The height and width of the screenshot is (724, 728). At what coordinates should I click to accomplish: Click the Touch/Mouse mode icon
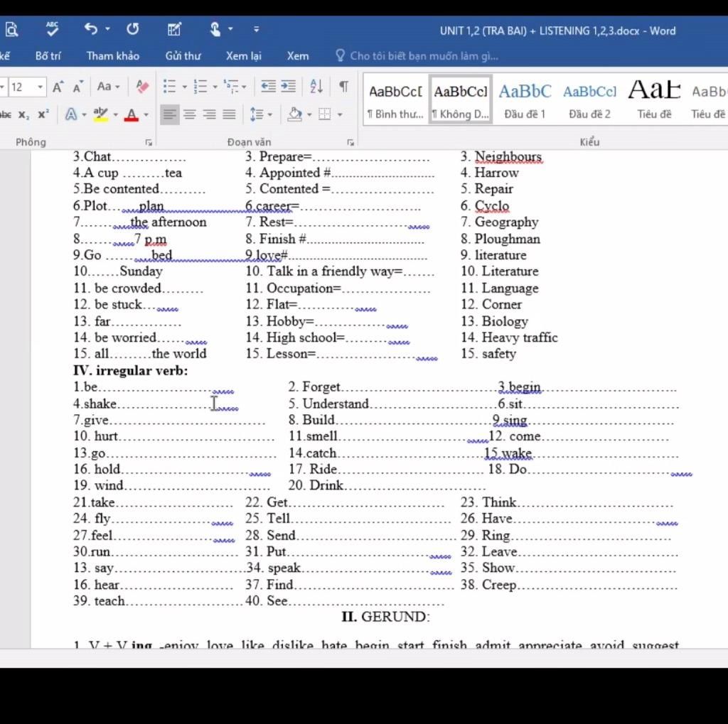pos(215,29)
